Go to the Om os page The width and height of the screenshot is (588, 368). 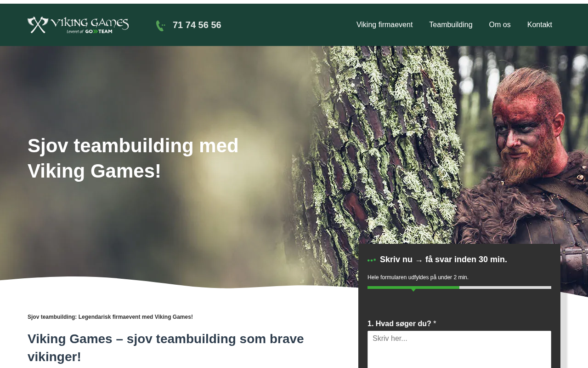(x=500, y=25)
